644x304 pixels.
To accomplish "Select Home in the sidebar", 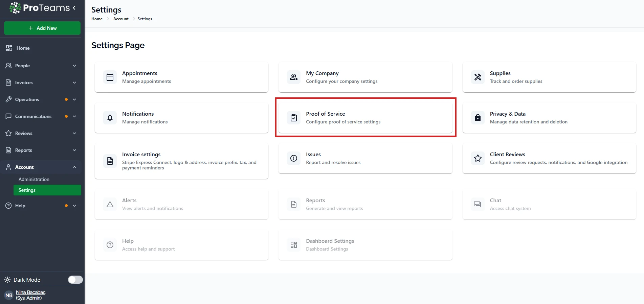I will (x=23, y=48).
